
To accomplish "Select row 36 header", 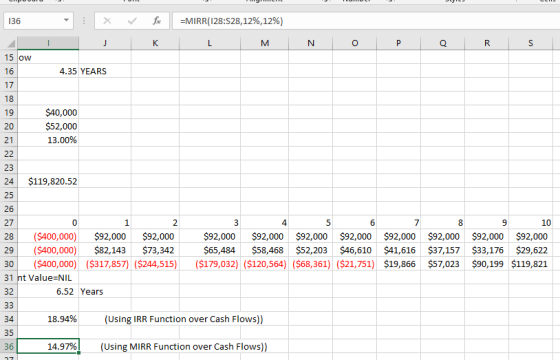I will pyautogui.click(x=9, y=346).
